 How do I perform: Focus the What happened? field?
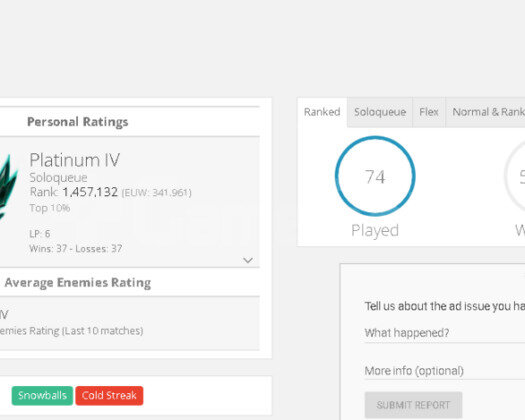coord(445,333)
